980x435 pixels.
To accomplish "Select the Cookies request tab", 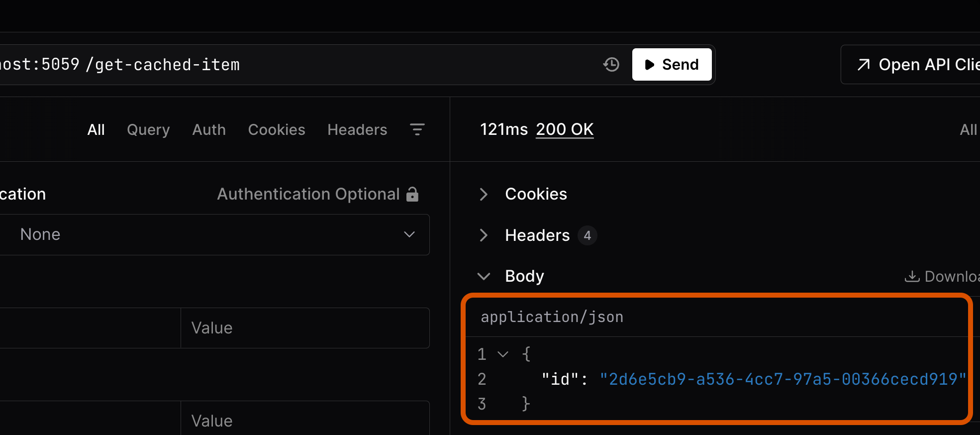I will click(x=277, y=129).
